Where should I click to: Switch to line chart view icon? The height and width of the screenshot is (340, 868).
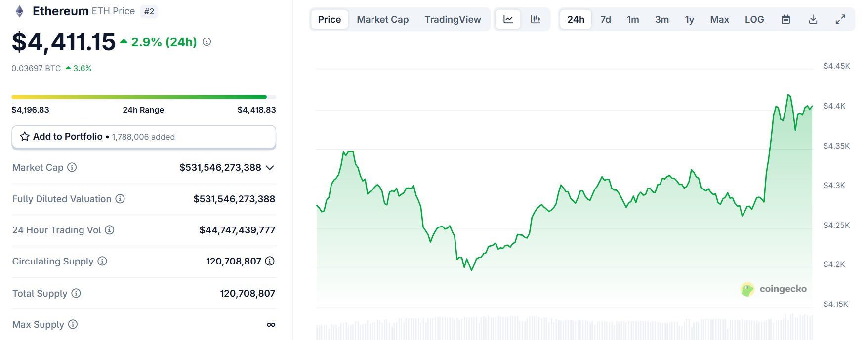coord(508,19)
